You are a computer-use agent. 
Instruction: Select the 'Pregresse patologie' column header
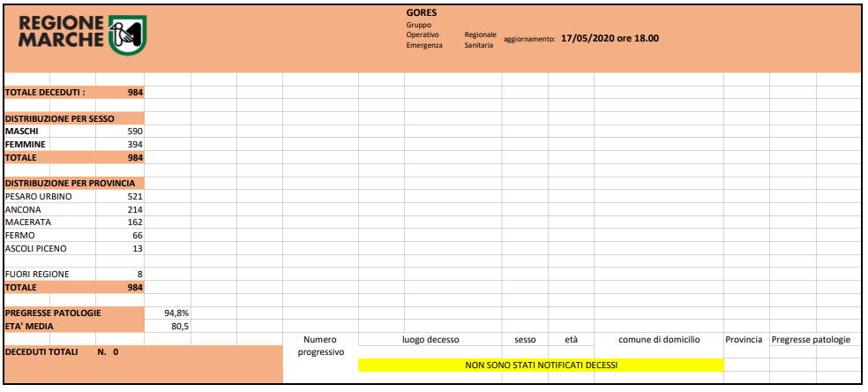coord(811,339)
